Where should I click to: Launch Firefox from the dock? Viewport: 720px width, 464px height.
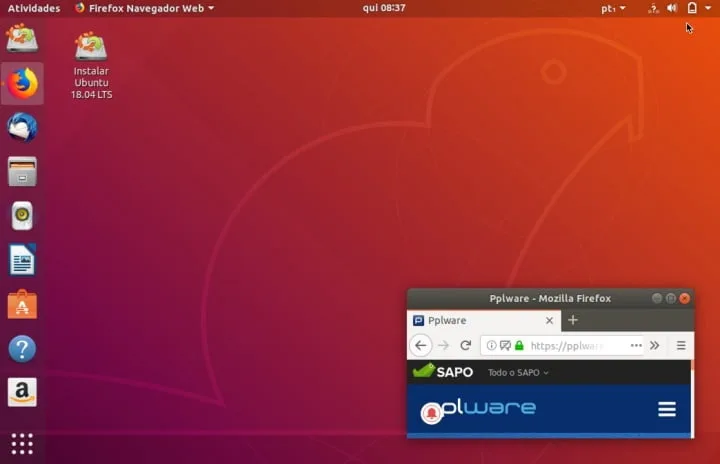(x=22, y=84)
